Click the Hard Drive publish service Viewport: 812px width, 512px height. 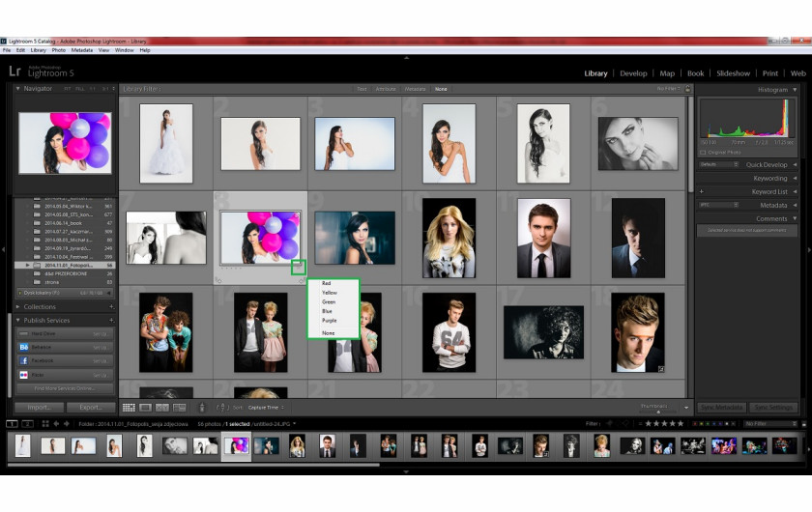(64, 334)
